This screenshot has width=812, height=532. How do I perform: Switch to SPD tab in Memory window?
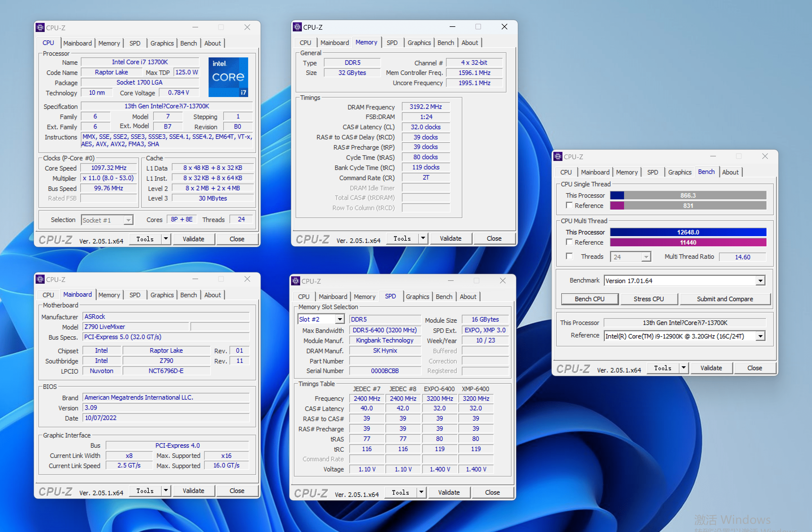click(x=392, y=43)
